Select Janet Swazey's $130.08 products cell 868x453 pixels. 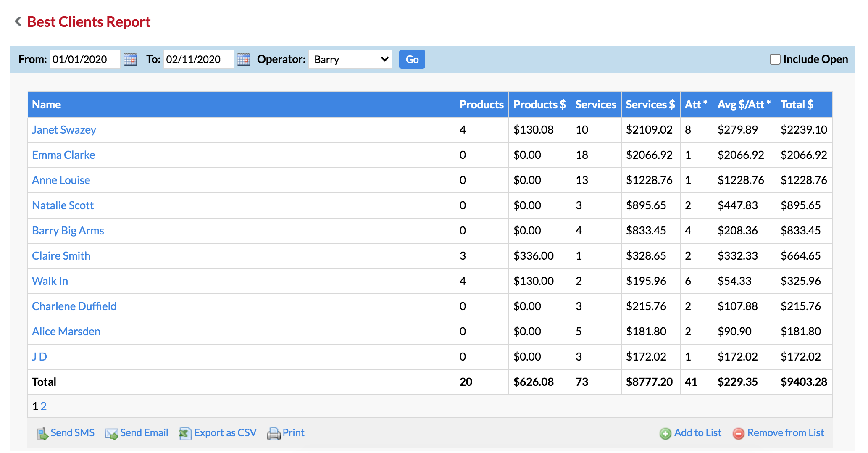[x=539, y=130]
